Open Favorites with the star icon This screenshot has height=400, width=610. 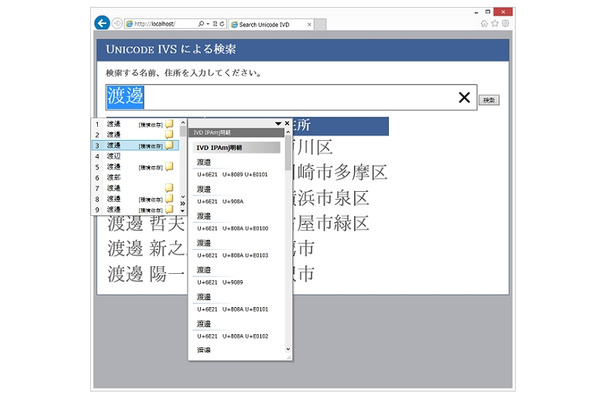click(495, 23)
